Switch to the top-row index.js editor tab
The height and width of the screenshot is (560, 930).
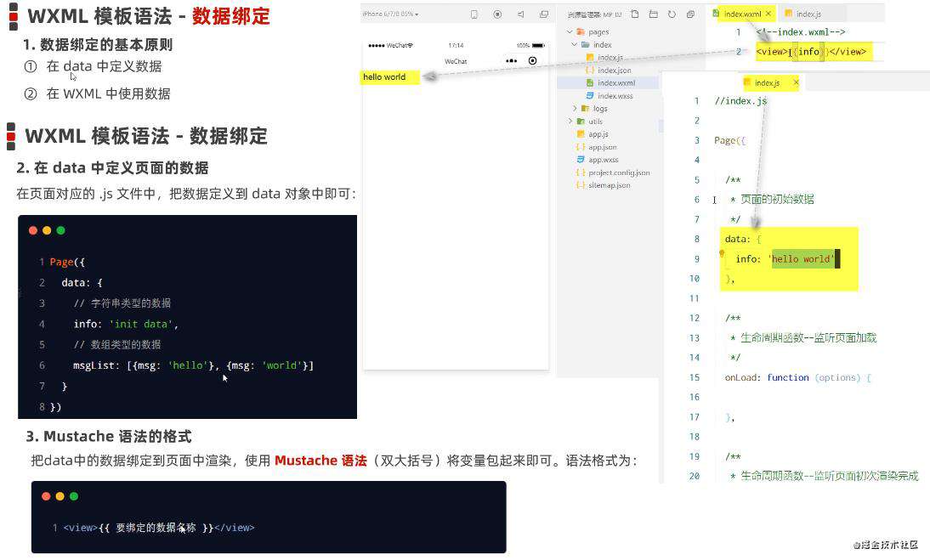pyautogui.click(x=808, y=14)
